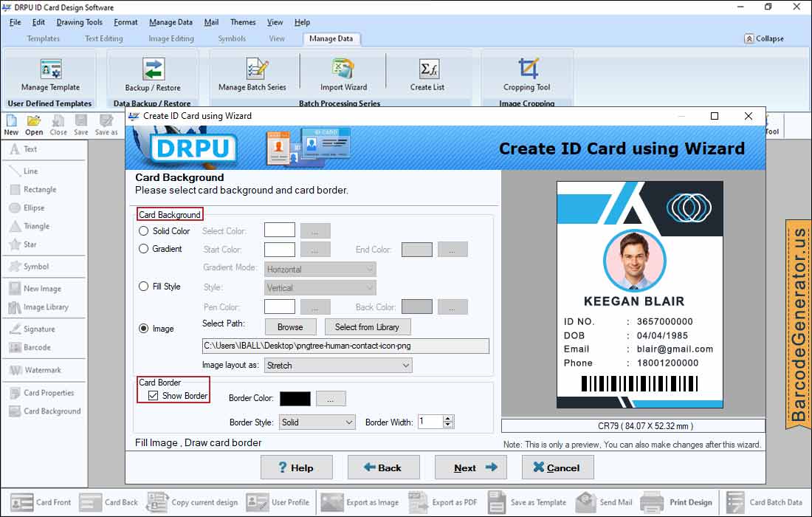
Task: Click the Create List icon
Action: pyautogui.click(x=429, y=69)
